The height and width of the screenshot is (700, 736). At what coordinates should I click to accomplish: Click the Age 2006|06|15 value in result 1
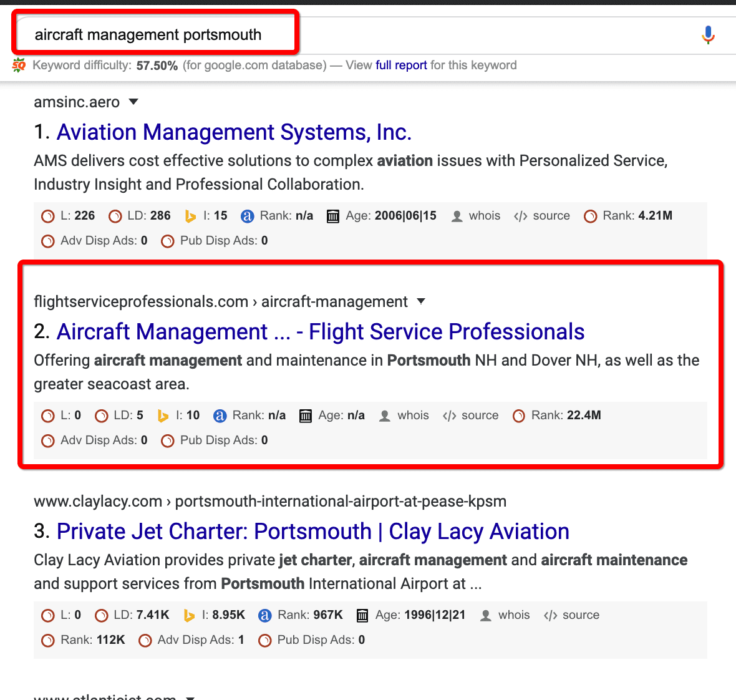pos(405,215)
